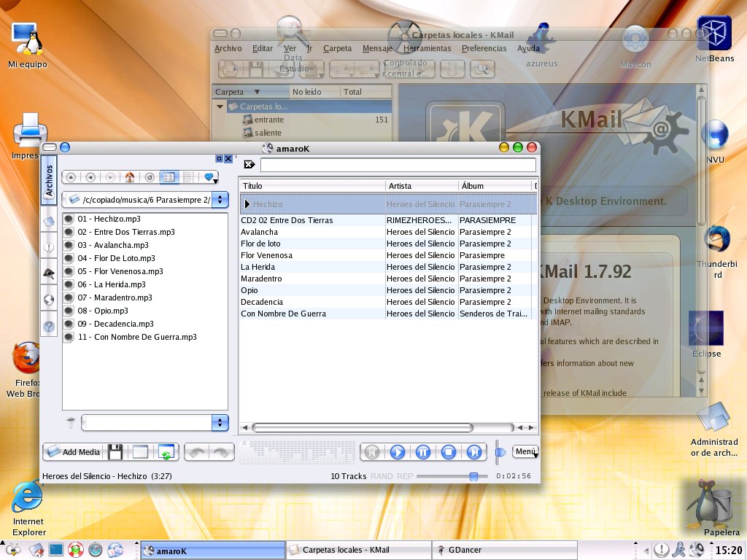
Task: Sort playlist by Título column
Action: pyautogui.click(x=312, y=186)
